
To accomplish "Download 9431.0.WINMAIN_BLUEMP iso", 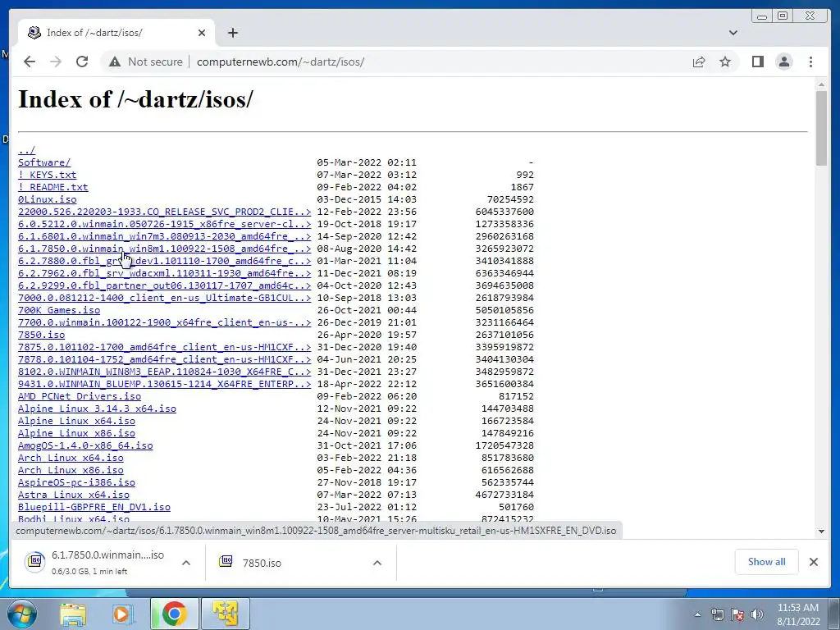I will pos(164,384).
